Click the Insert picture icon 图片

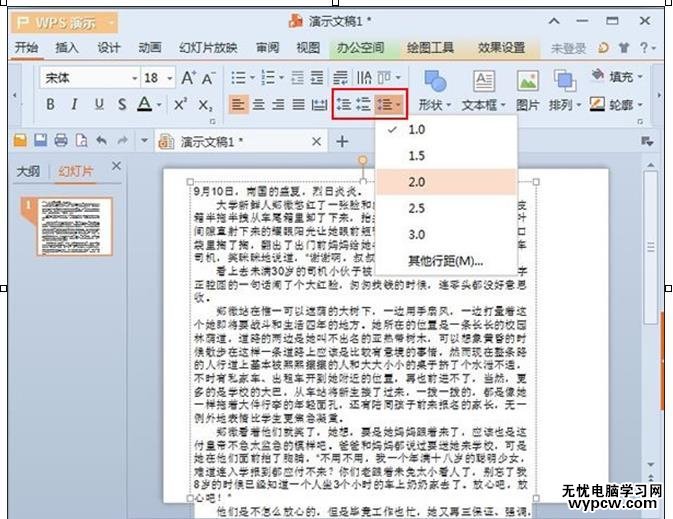[527, 91]
